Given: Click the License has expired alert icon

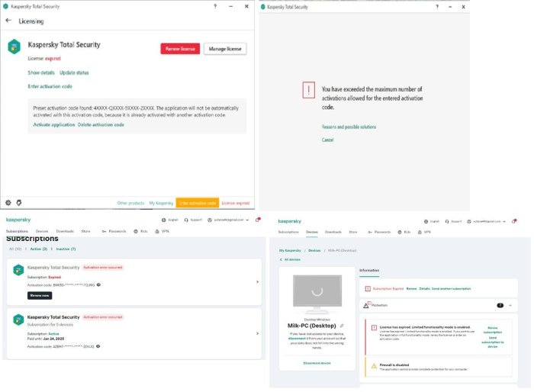Looking at the screenshot, I should click(x=374, y=328).
